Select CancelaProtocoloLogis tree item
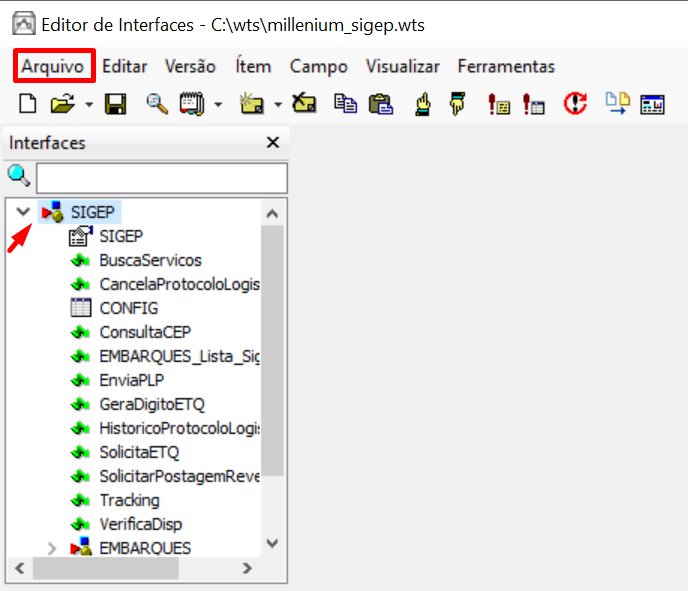 (179, 284)
